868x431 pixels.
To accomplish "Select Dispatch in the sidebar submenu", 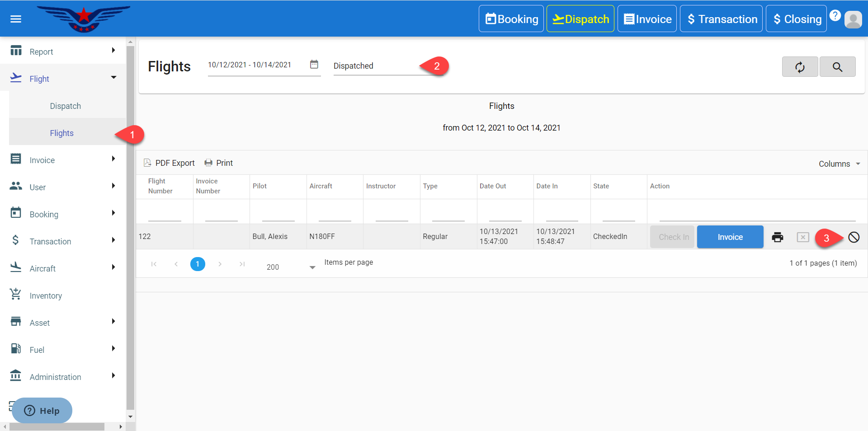I will pos(66,106).
